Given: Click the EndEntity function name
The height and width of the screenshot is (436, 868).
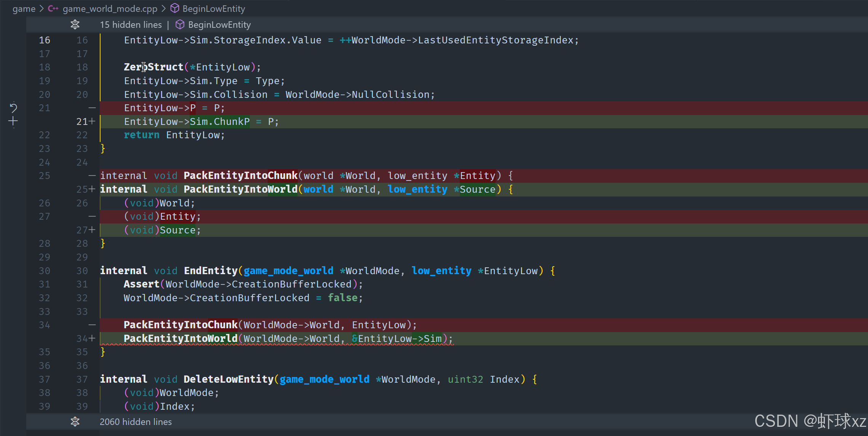Looking at the screenshot, I should click(211, 271).
